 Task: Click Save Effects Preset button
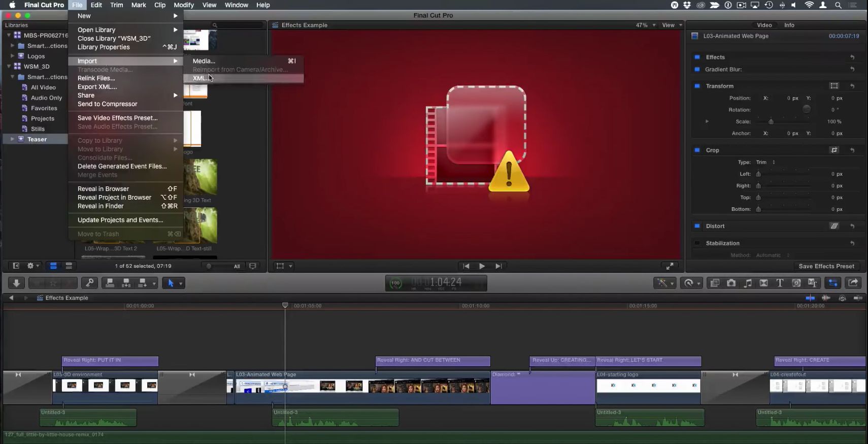(826, 266)
